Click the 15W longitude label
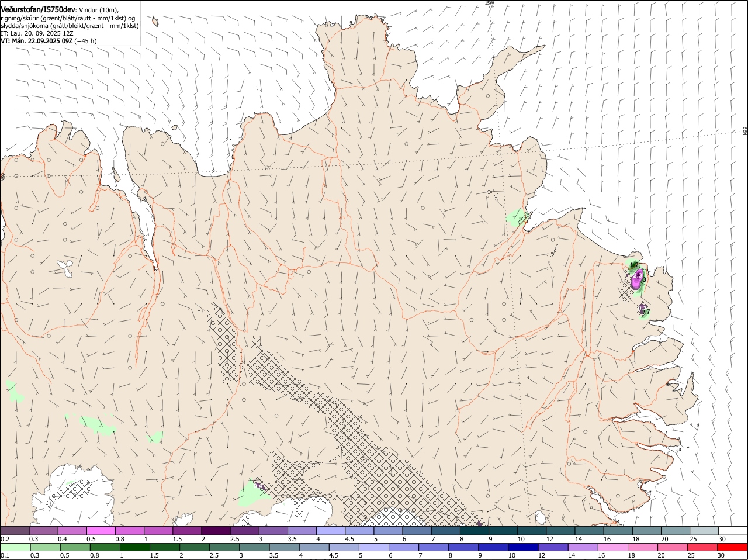 489,3
